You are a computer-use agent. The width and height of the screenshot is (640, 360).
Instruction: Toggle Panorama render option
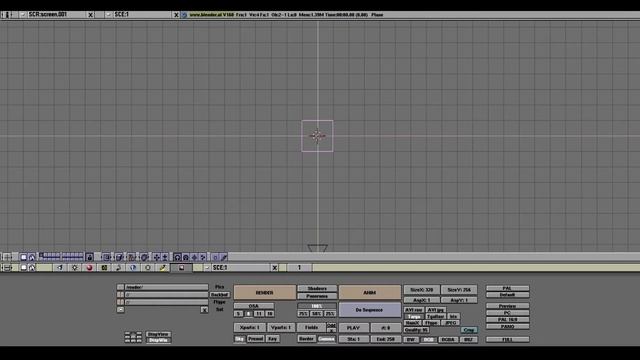[317, 296]
